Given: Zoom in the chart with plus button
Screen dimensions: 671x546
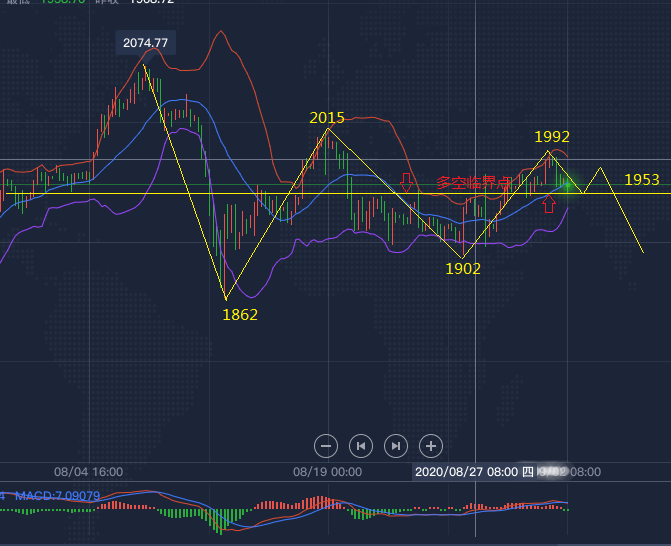Looking at the screenshot, I should click(x=431, y=446).
